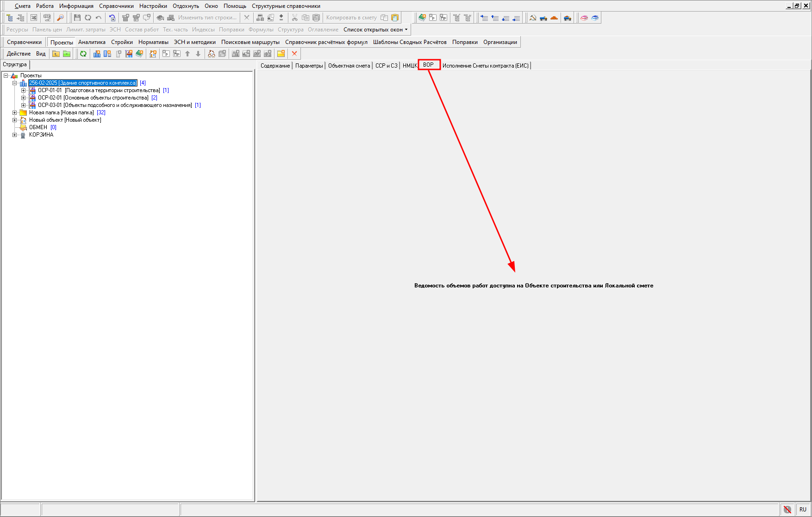Viewport: 812px width, 517px height.
Task: Collapse the 256-02-2025 project node
Action: point(14,83)
